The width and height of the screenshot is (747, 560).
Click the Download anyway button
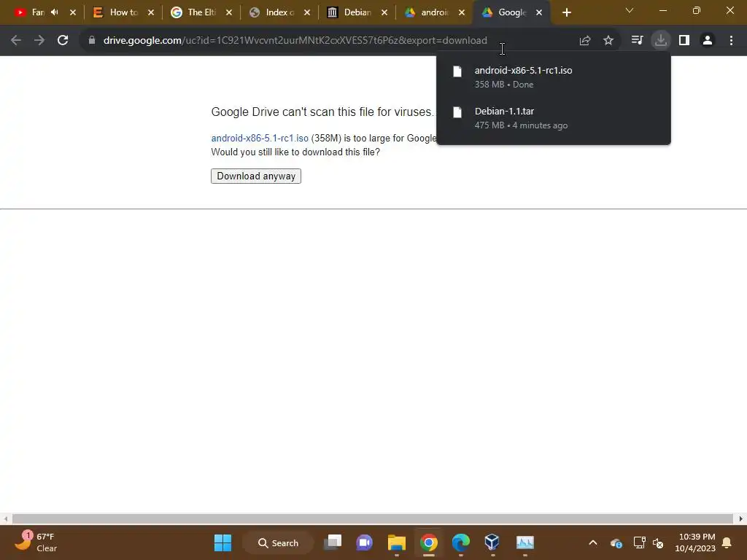(256, 176)
